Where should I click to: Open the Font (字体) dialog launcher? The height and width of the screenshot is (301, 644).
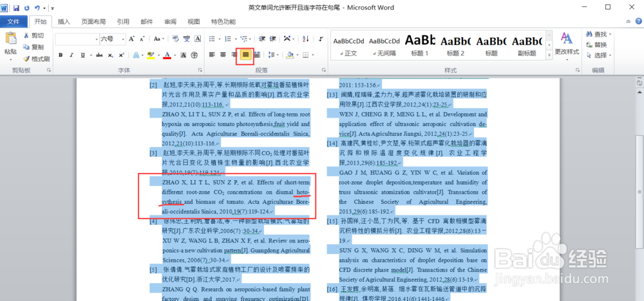200,71
